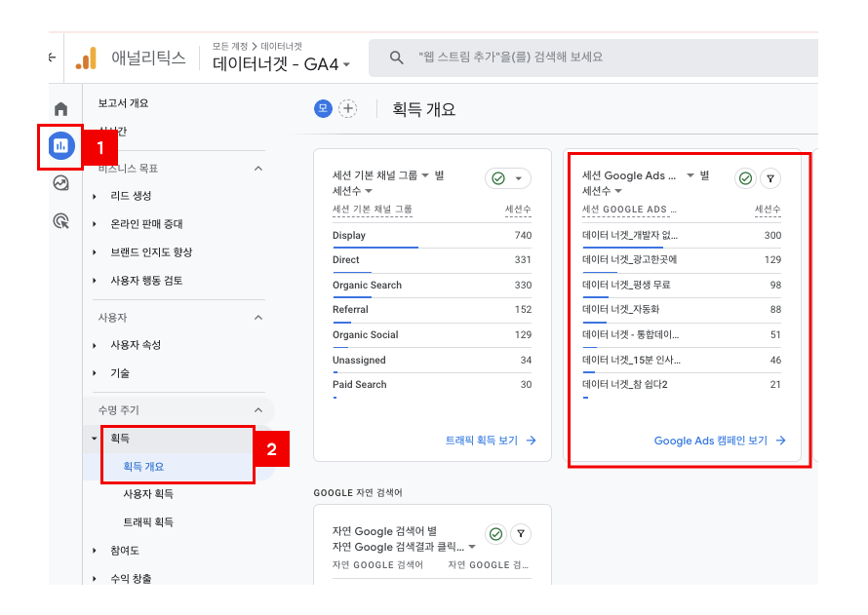
Task: Click the Direct channel row
Action: click(x=432, y=260)
